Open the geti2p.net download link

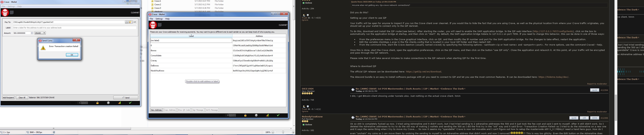tap(423, 72)
